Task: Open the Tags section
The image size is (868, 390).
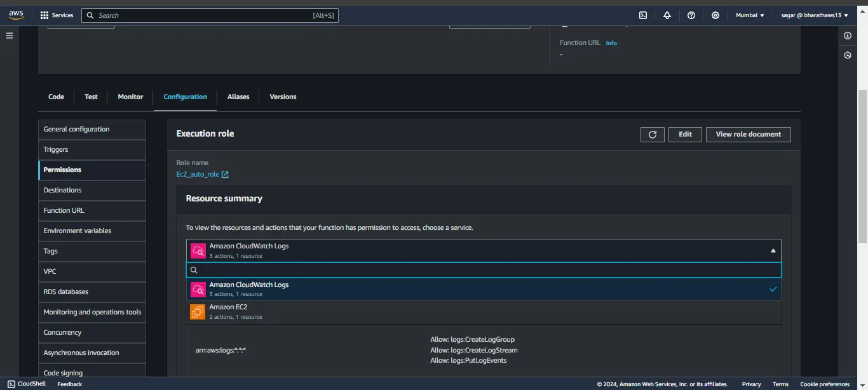Action: (92, 251)
